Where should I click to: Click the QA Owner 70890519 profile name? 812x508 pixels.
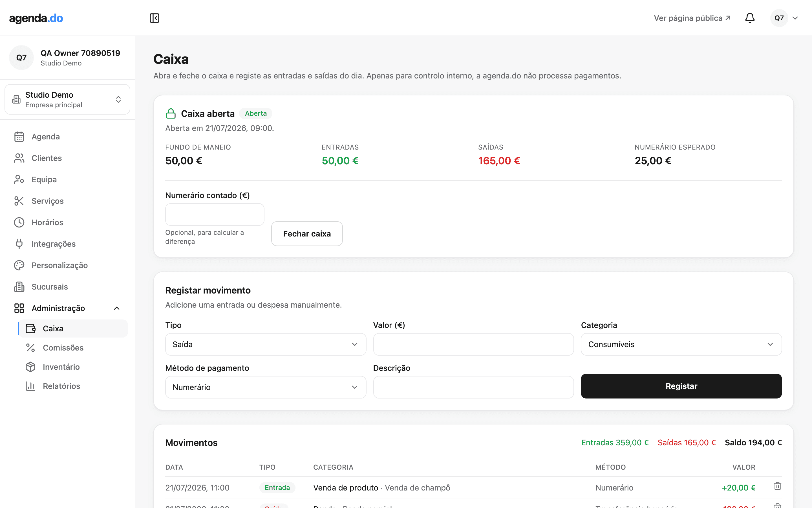pyautogui.click(x=80, y=53)
